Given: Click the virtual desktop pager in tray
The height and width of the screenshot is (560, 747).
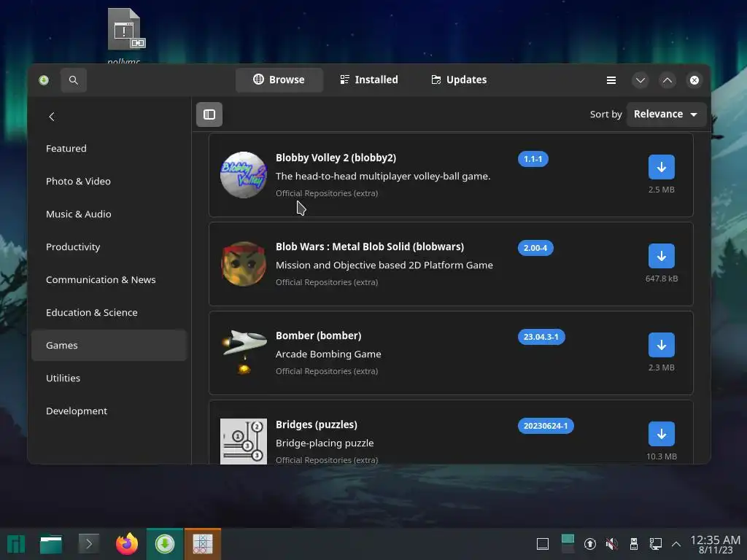Looking at the screenshot, I should coord(568,544).
